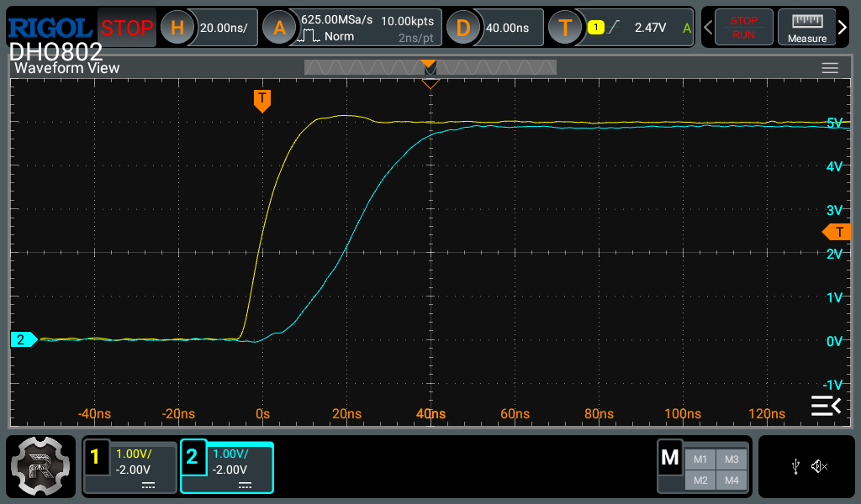Toggle acquisition with the STOP/RUN button
861x504 pixels.
[x=743, y=28]
